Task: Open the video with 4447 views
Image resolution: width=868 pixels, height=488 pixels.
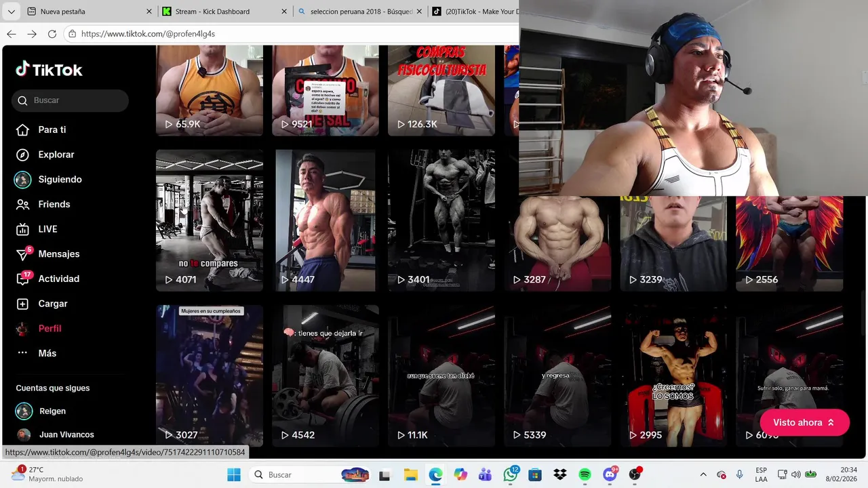Action: pyautogui.click(x=325, y=220)
